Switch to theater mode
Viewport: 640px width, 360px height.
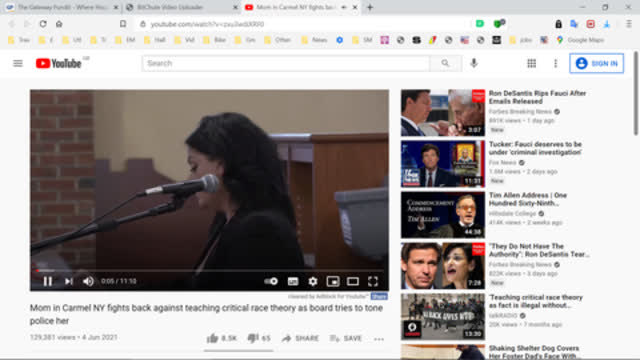click(x=353, y=281)
